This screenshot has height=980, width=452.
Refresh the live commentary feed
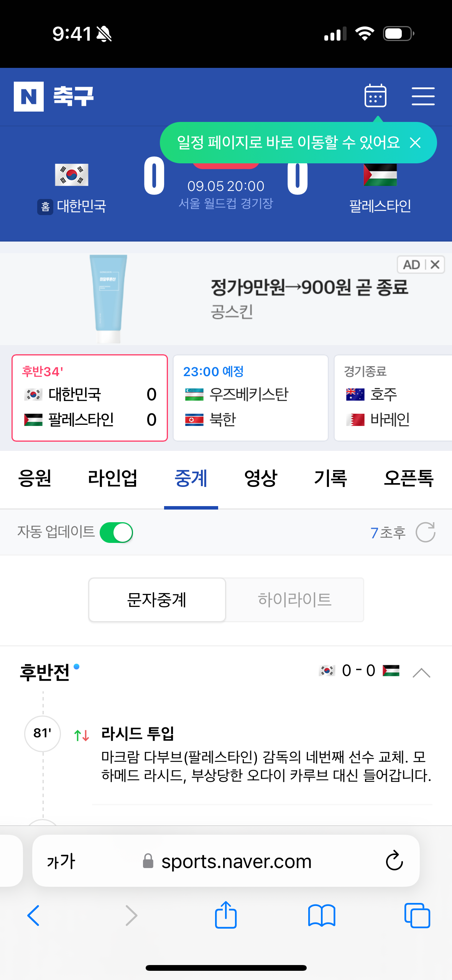(x=426, y=532)
